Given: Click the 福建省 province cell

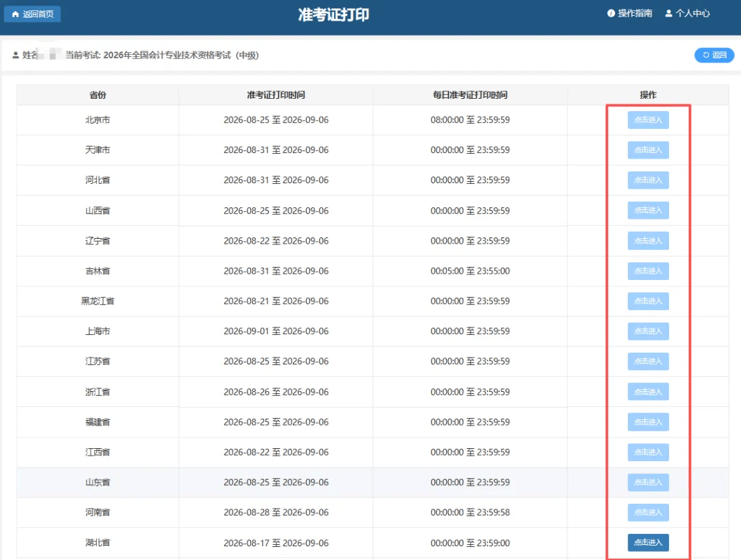Looking at the screenshot, I should (x=98, y=422).
